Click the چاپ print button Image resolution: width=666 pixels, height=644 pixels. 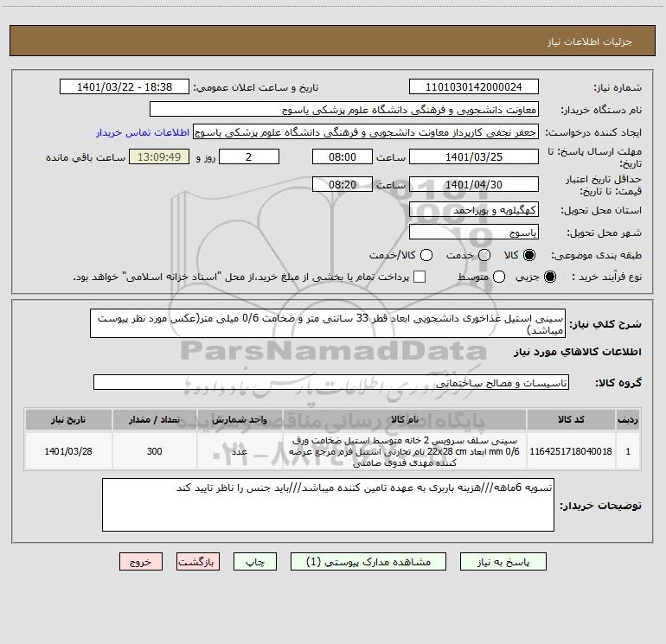[255, 562]
